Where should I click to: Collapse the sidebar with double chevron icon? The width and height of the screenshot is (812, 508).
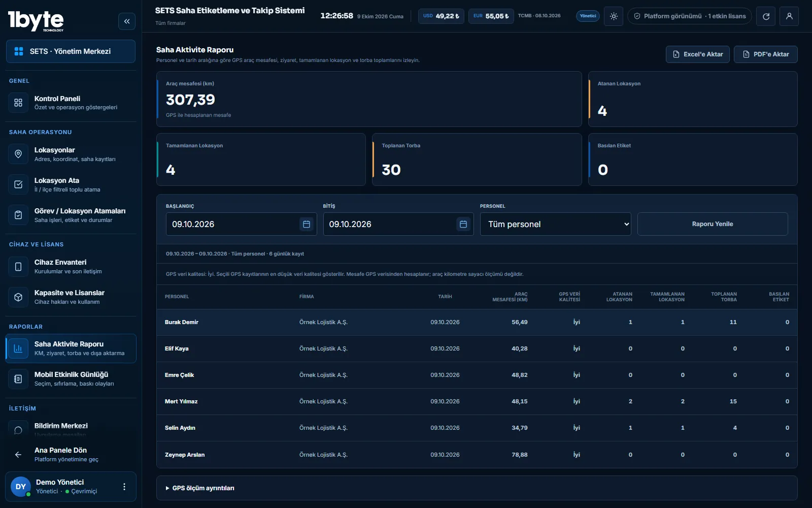pyautogui.click(x=127, y=21)
